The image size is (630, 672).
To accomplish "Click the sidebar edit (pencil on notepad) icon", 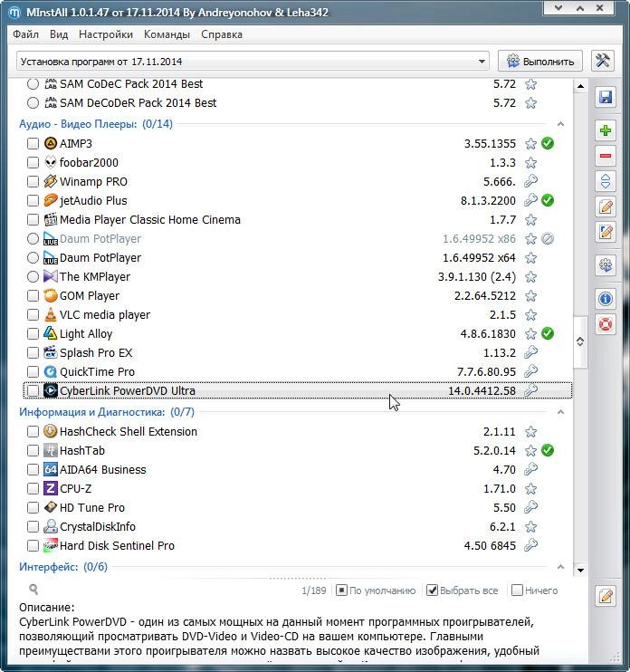I will 606,207.
